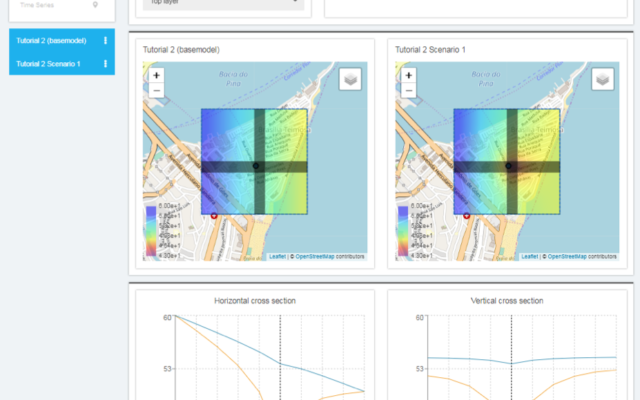Click Leaflet link on basemodel map
Viewport: 640px width, 400px height.
[x=277, y=257]
